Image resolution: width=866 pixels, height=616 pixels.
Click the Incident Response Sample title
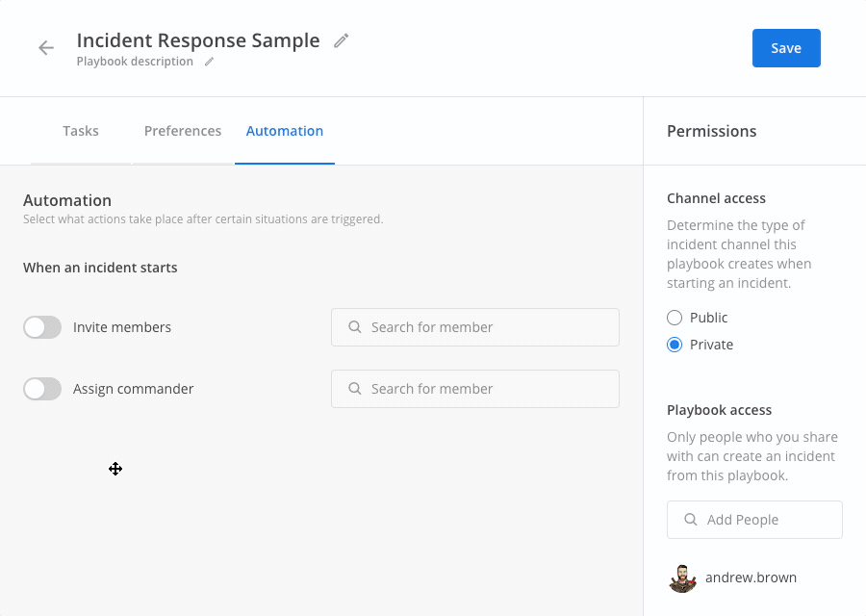click(197, 40)
